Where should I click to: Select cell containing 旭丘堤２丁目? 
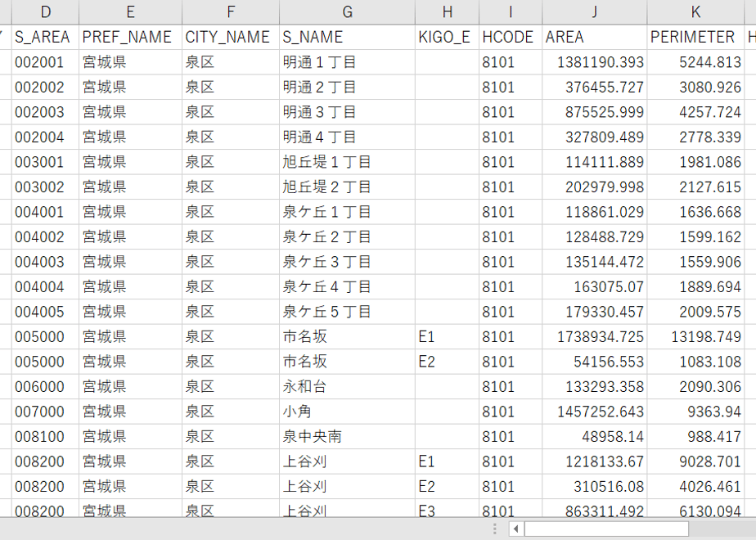(x=347, y=187)
